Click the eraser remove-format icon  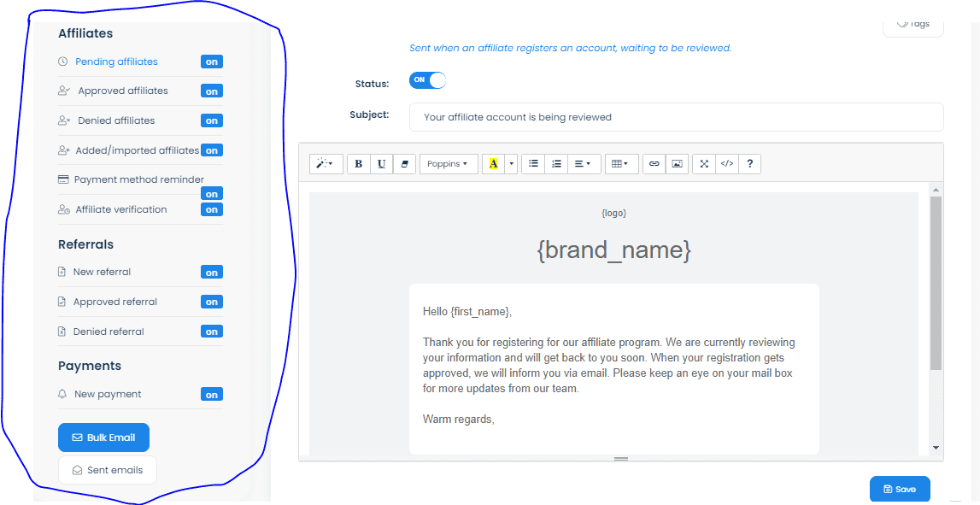coord(404,164)
